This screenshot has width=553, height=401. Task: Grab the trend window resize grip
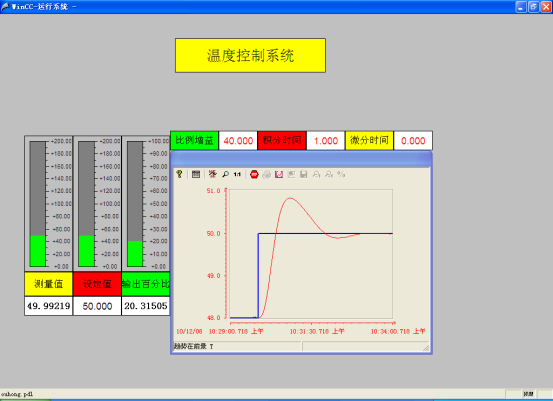tap(426, 348)
